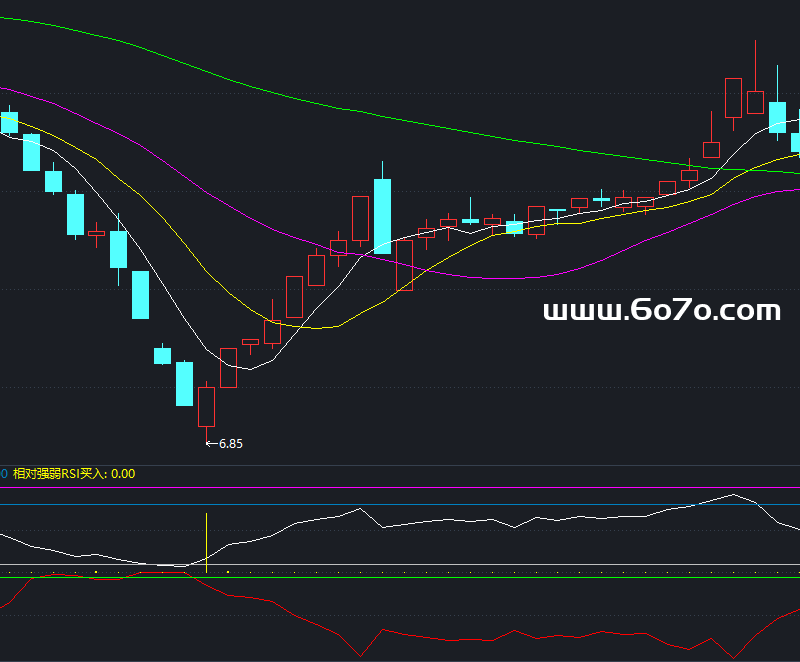Click the 6.85 lowest price label
The height and width of the screenshot is (662, 800).
point(230,443)
